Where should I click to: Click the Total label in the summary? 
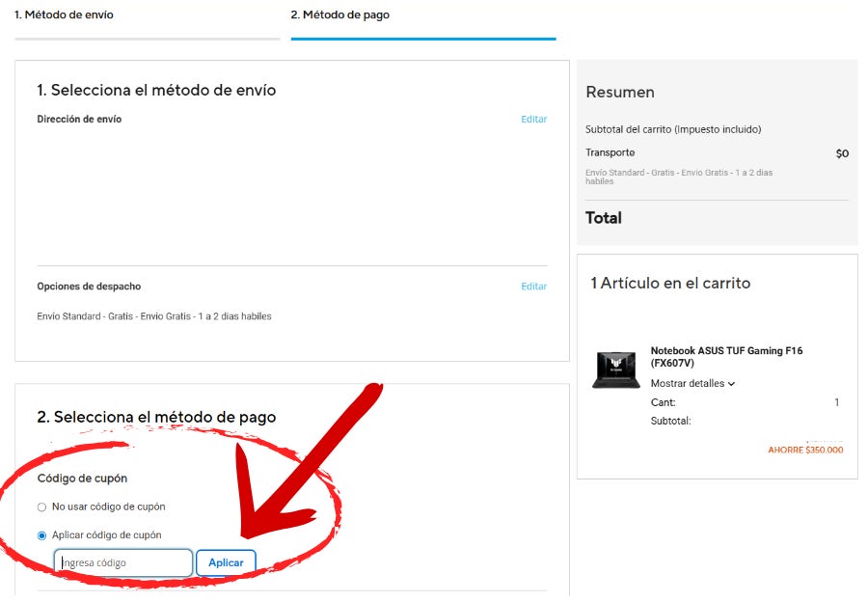(604, 218)
